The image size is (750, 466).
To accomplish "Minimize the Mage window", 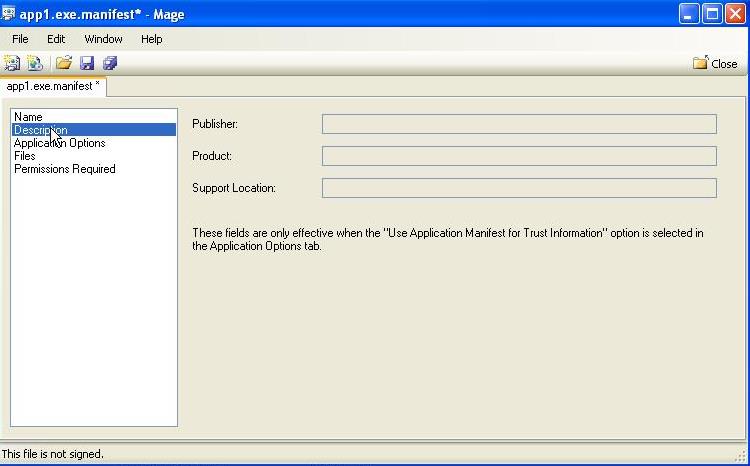I will pyautogui.click(x=689, y=13).
